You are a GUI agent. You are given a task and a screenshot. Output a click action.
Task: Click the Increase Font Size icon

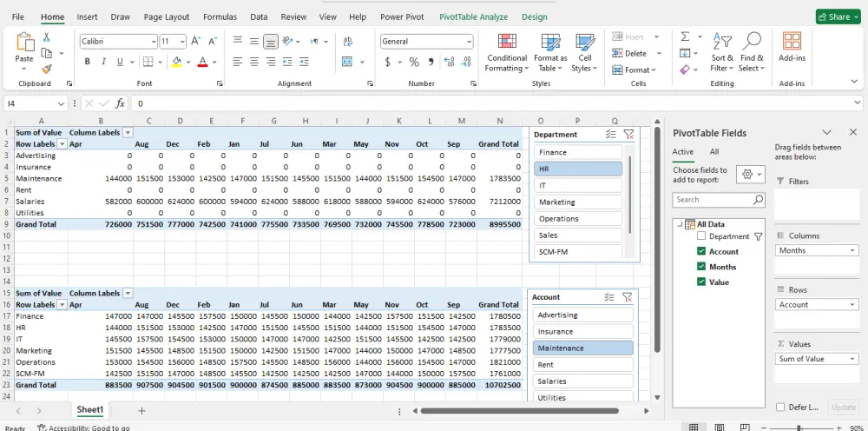[x=196, y=41]
